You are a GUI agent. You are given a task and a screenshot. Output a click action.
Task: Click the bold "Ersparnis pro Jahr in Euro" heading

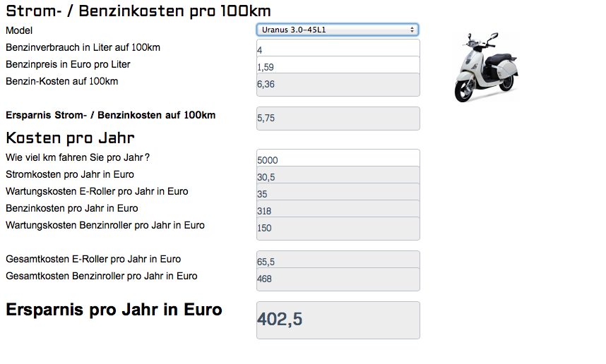pos(114,310)
